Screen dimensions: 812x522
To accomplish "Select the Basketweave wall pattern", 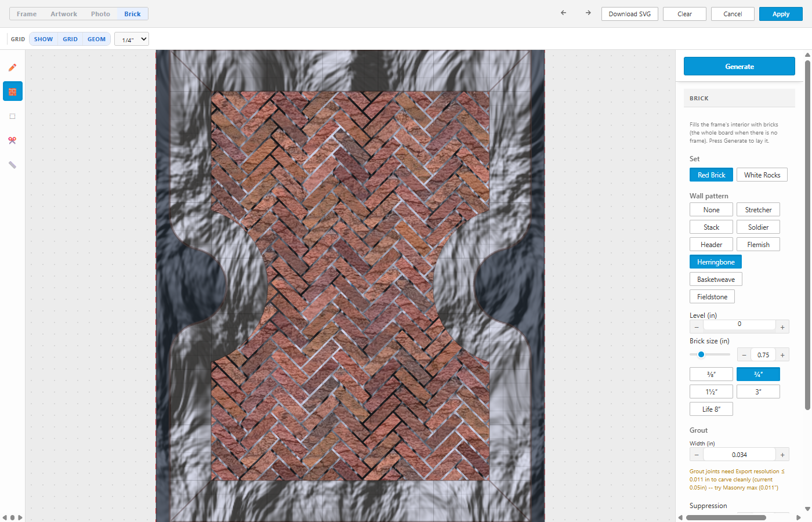I will point(716,280).
